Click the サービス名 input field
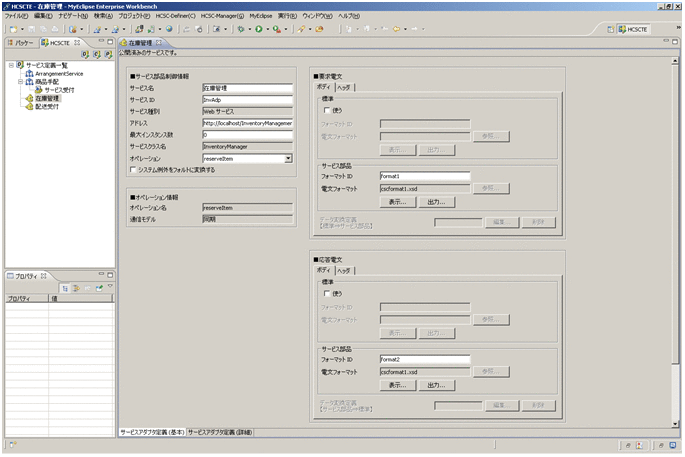The image size is (685, 457). (x=247, y=88)
